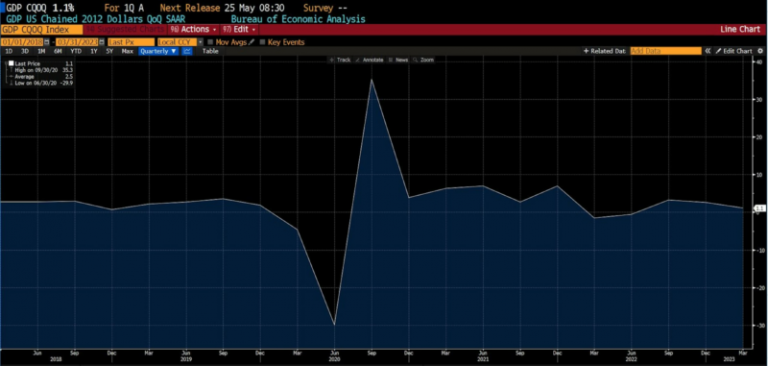Click the chart settings gear icon

[760, 51]
